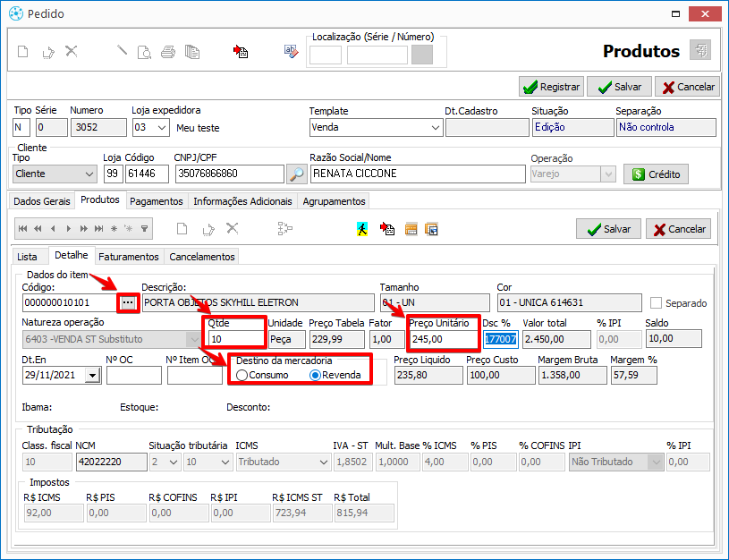Click the print preview icon in top toolbar
The width and height of the screenshot is (729, 560).
[x=145, y=52]
